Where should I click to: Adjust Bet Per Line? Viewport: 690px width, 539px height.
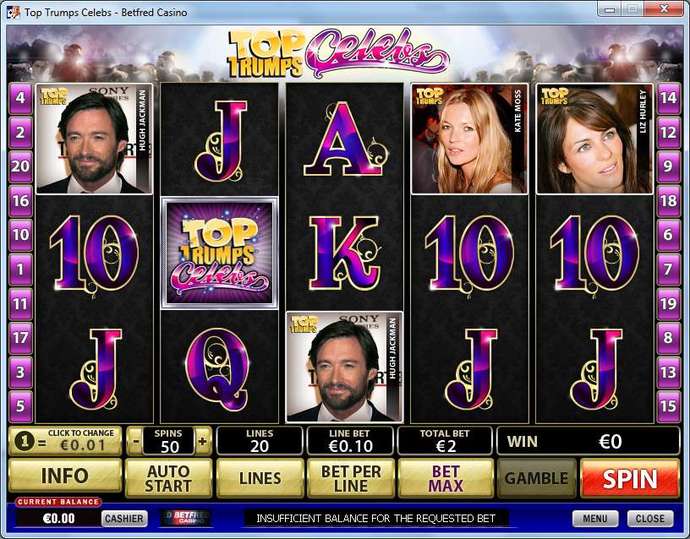[351, 479]
